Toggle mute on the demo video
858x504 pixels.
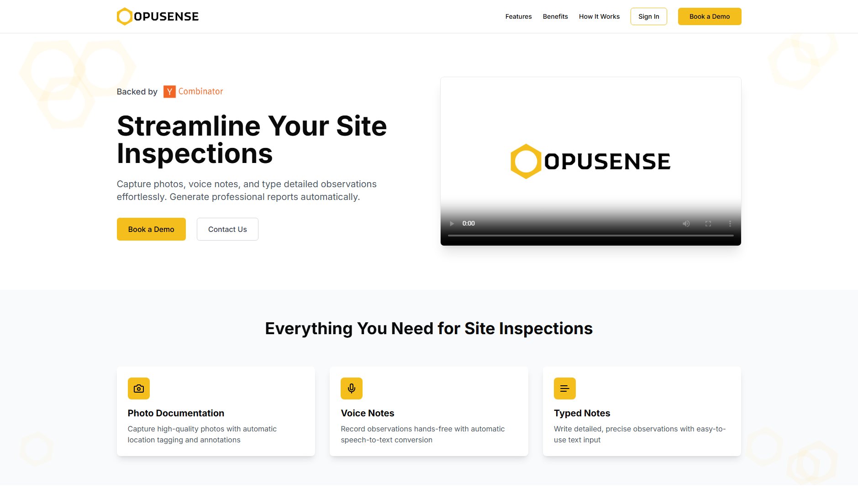click(685, 223)
